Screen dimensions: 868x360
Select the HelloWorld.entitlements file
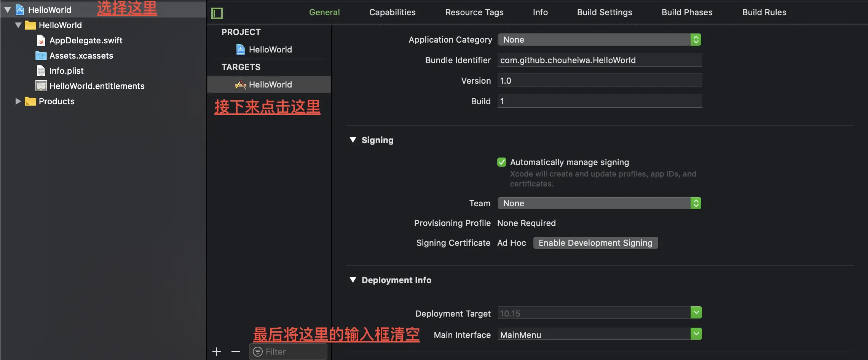[x=97, y=86]
